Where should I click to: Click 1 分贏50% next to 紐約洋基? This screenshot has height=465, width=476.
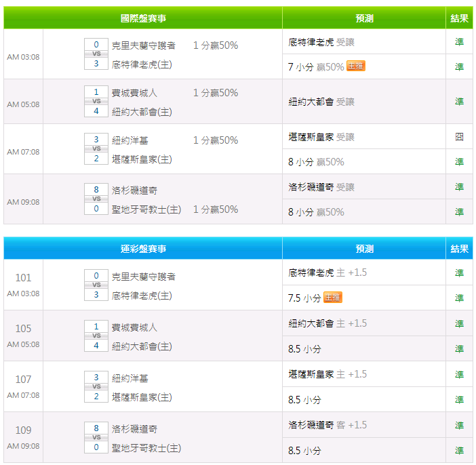pos(216,140)
